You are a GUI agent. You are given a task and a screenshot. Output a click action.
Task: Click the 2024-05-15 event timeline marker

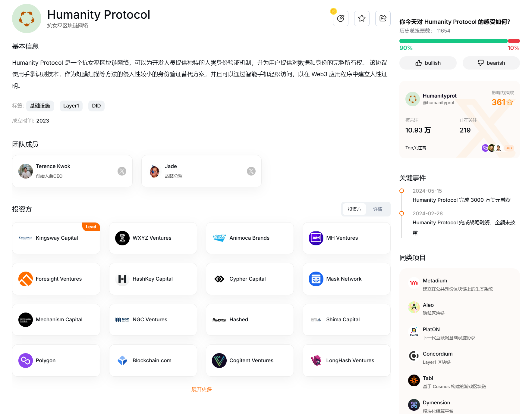401,191
